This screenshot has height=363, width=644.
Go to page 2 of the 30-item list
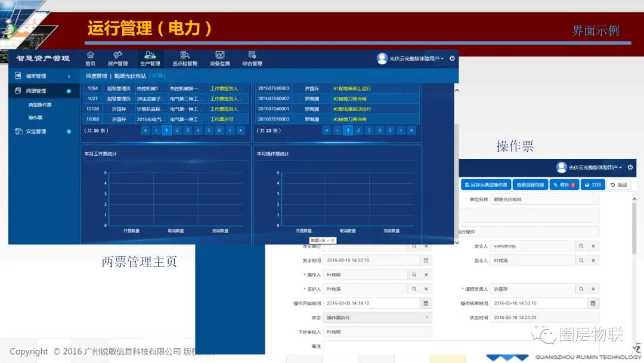(x=177, y=130)
